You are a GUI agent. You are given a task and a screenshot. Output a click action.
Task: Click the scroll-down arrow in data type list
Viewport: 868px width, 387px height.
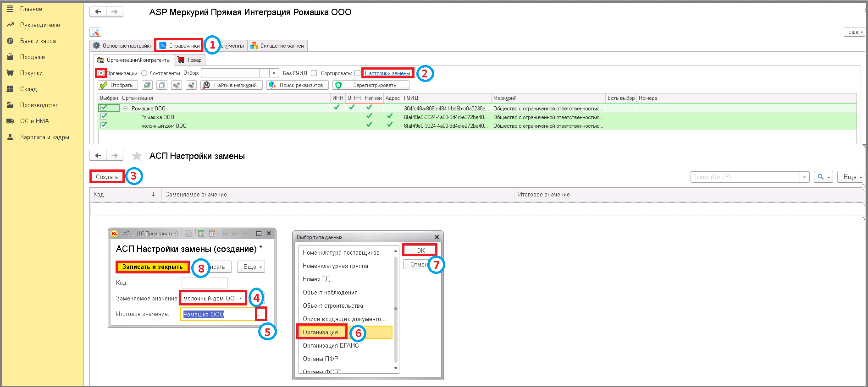coord(396,368)
